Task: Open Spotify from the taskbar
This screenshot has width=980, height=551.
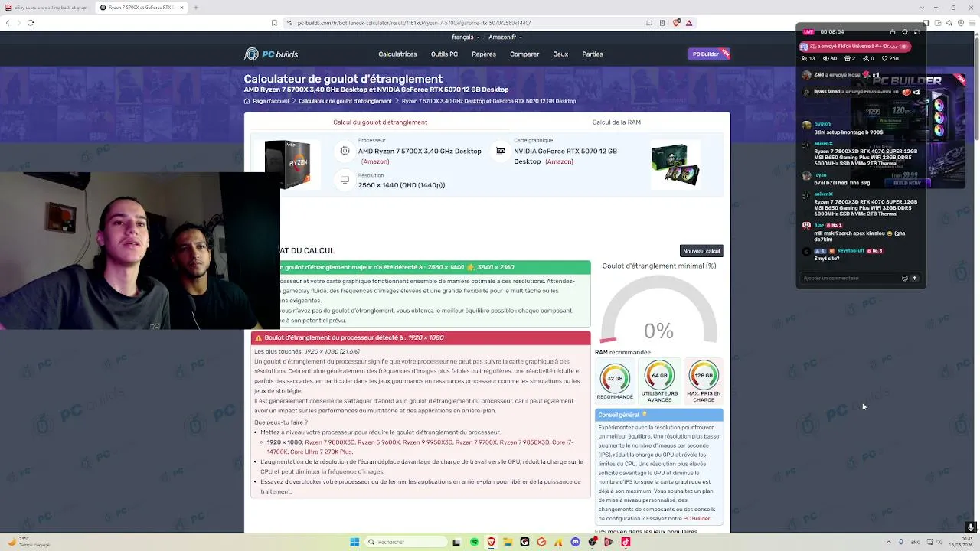Action: pyautogui.click(x=474, y=543)
